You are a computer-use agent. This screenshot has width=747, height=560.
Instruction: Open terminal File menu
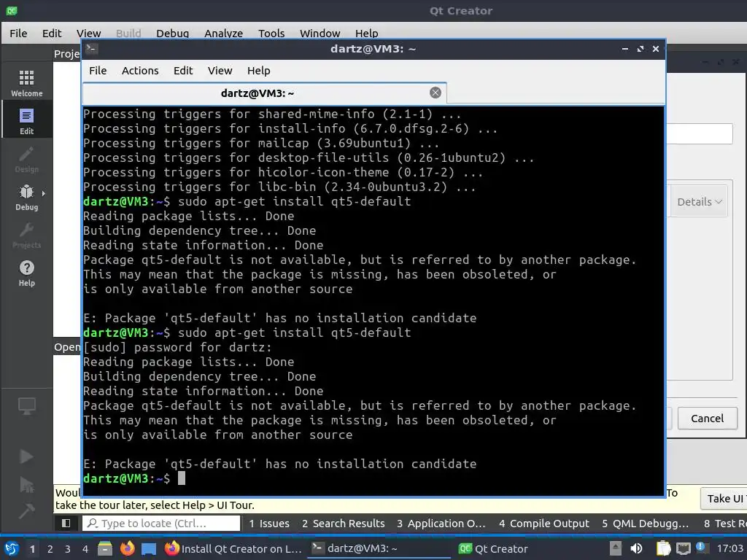point(98,71)
